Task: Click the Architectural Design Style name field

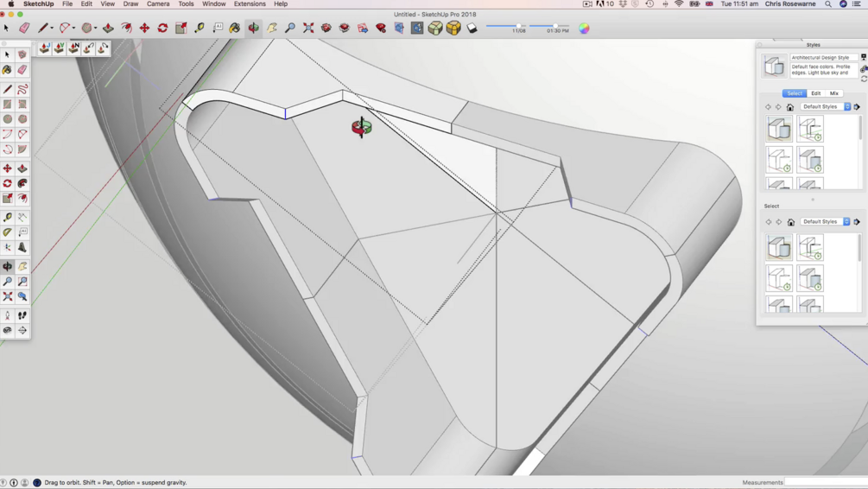Action: tap(824, 58)
